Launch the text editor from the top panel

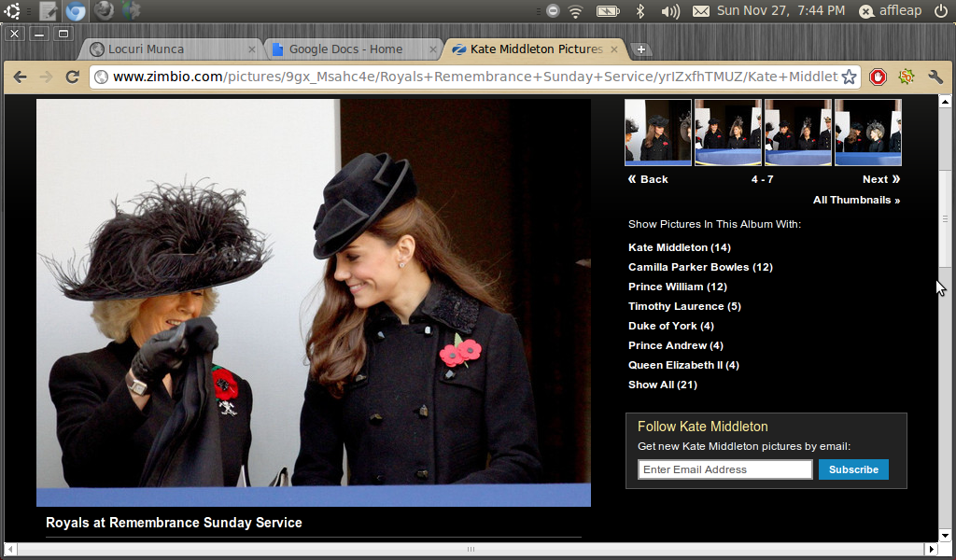pyautogui.click(x=48, y=10)
